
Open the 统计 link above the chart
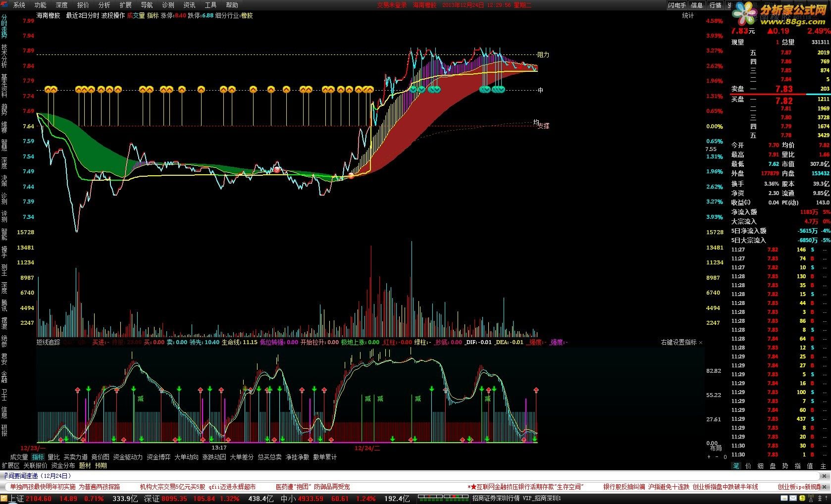(688, 15)
